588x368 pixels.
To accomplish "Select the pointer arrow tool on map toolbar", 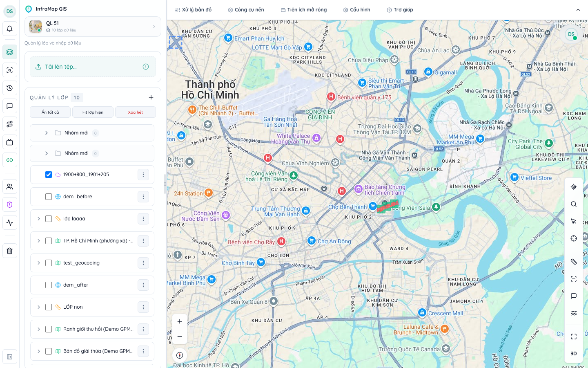I will point(574,221).
